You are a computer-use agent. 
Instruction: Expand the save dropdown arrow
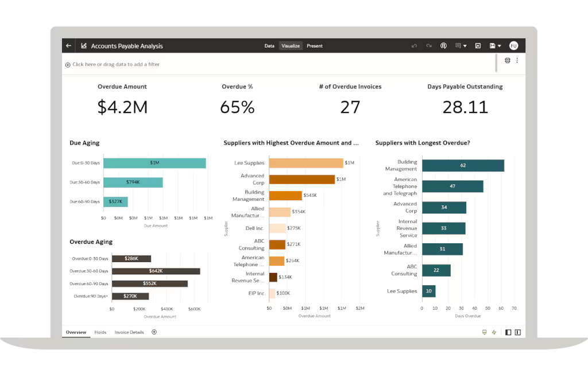(500, 46)
